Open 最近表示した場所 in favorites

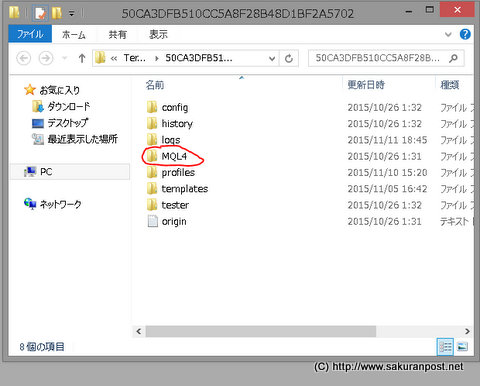tap(75, 139)
